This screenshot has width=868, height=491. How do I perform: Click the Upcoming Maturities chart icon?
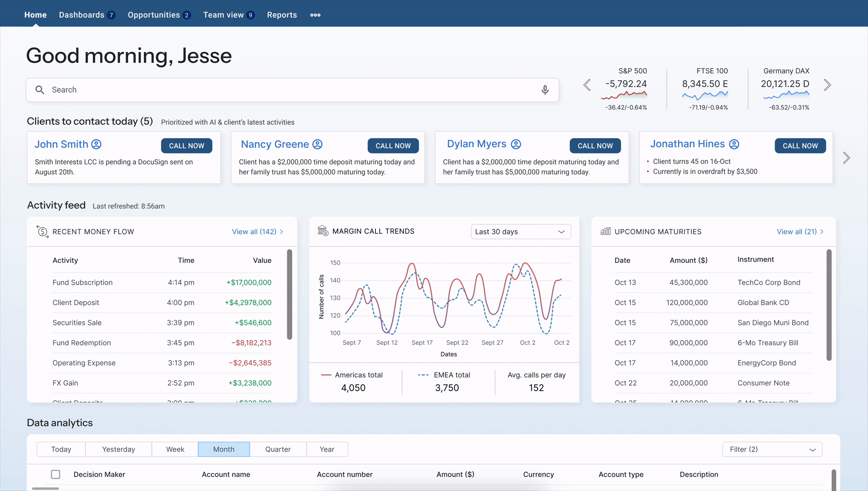coord(605,232)
